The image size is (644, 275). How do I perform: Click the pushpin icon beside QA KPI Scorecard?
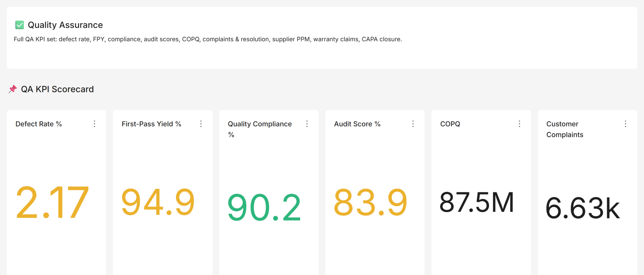point(13,89)
